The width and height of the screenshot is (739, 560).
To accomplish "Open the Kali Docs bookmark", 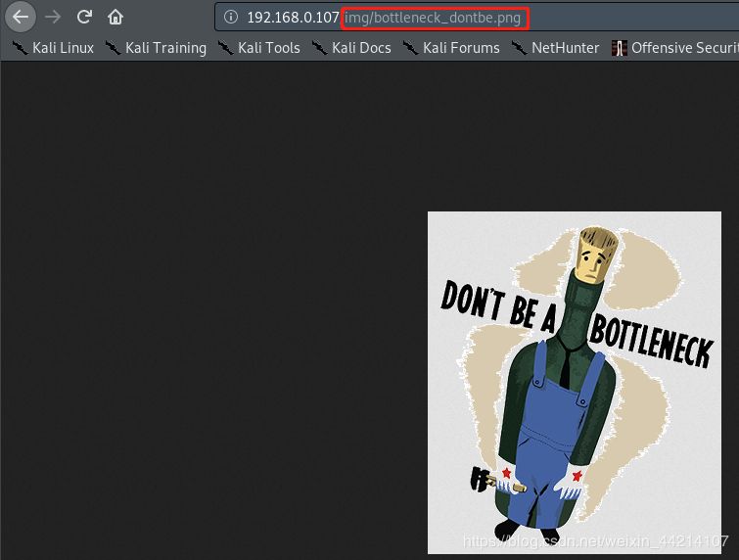I will click(351, 48).
